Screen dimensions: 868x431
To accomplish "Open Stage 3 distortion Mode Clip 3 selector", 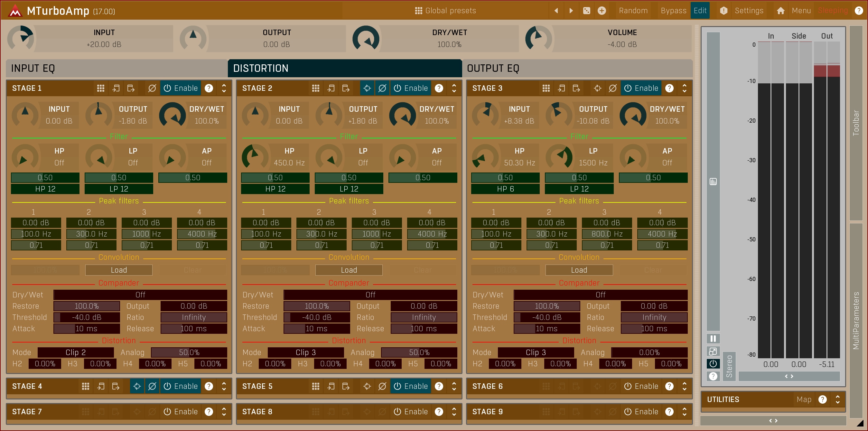I will [536, 352].
